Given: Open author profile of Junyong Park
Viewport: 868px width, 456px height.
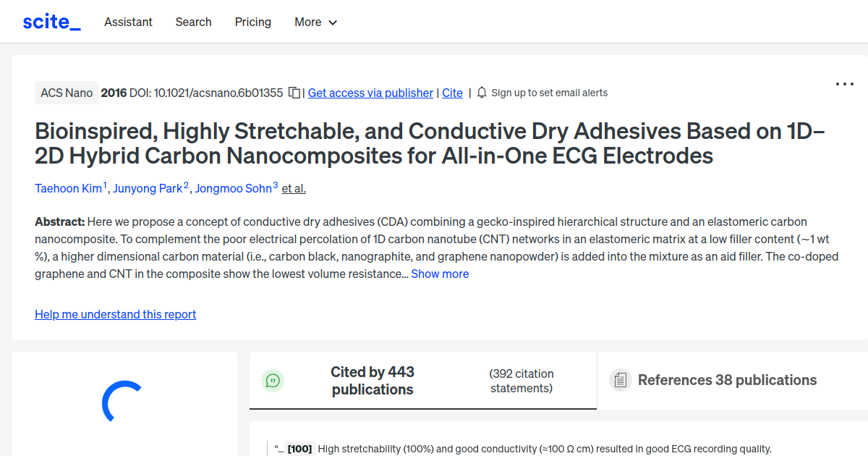Looking at the screenshot, I should tap(148, 188).
